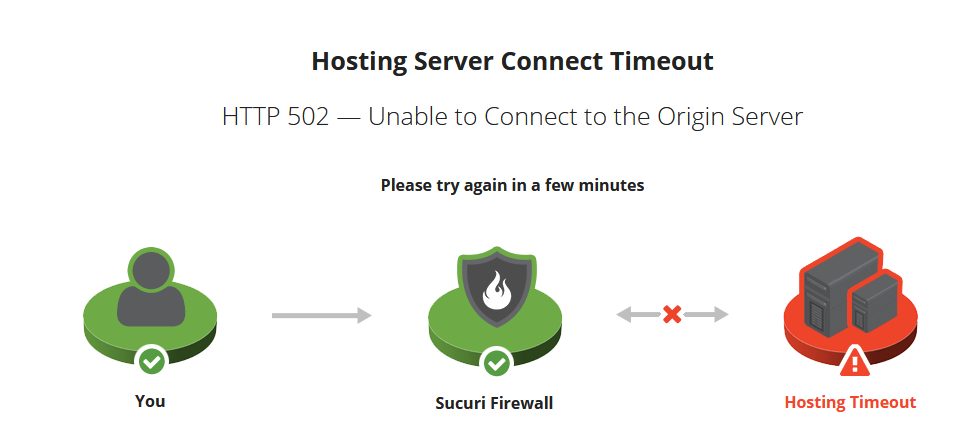Click the You label
The width and height of the screenshot is (974, 446).
point(150,401)
